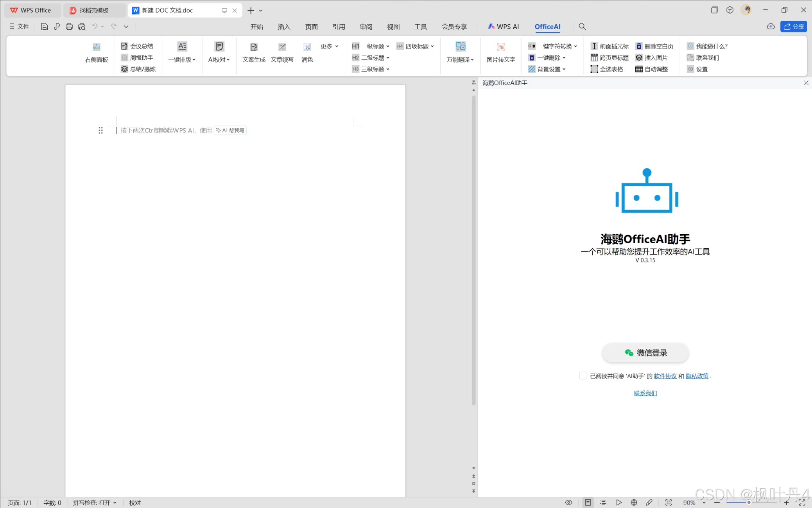The width and height of the screenshot is (812, 508).
Task: Click the print icon in the quick toolbar
Action: coord(69,27)
